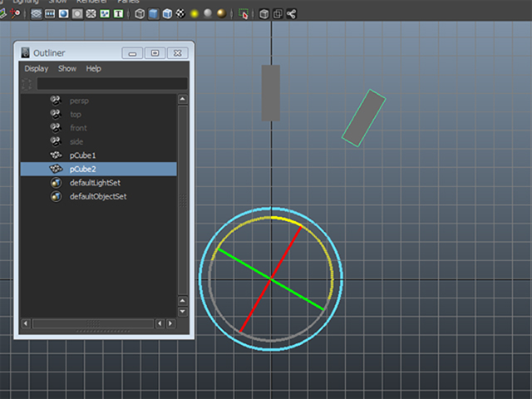
Task: Click the pCube1 mesh icon
Action: click(x=56, y=155)
